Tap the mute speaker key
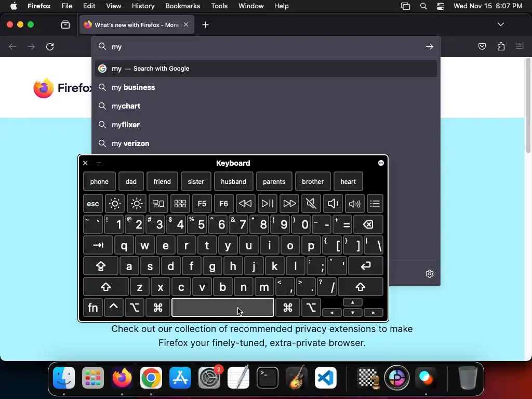 (311, 204)
